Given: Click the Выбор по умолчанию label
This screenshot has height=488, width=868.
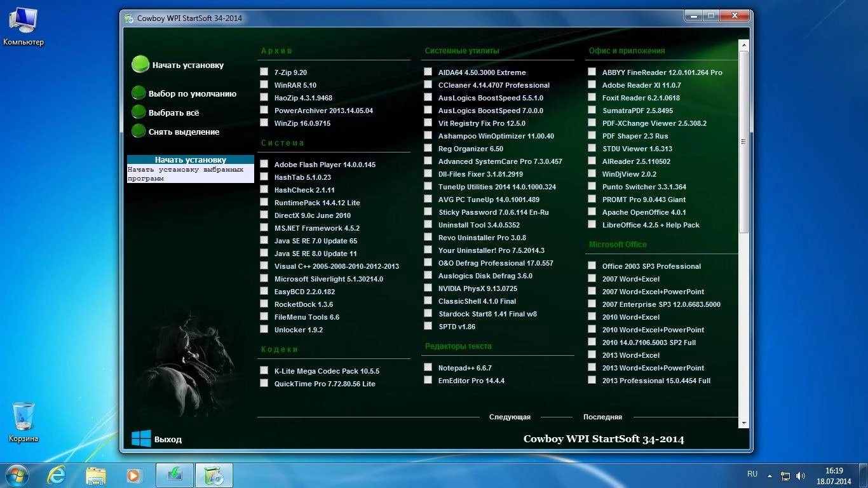Looking at the screenshot, I should [x=193, y=93].
